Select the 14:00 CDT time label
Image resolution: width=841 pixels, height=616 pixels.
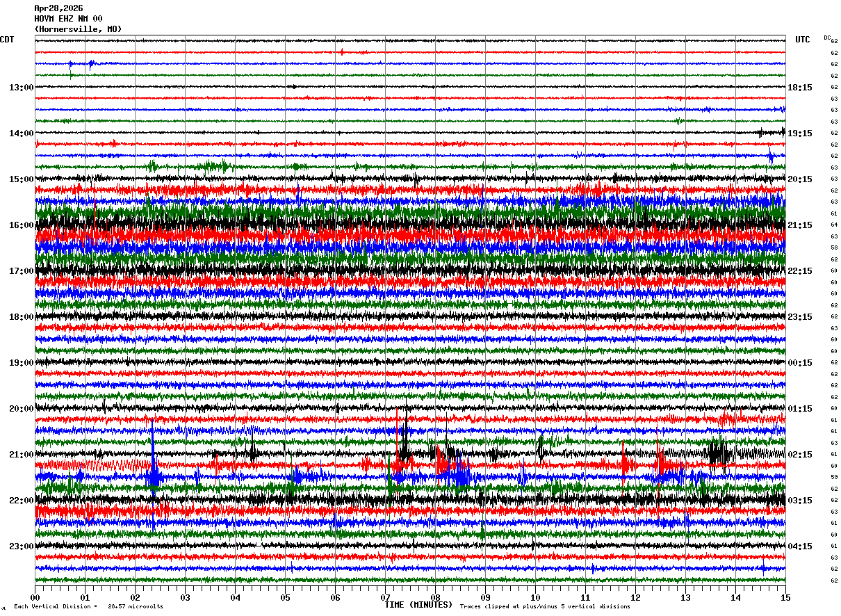pos(22,133)
